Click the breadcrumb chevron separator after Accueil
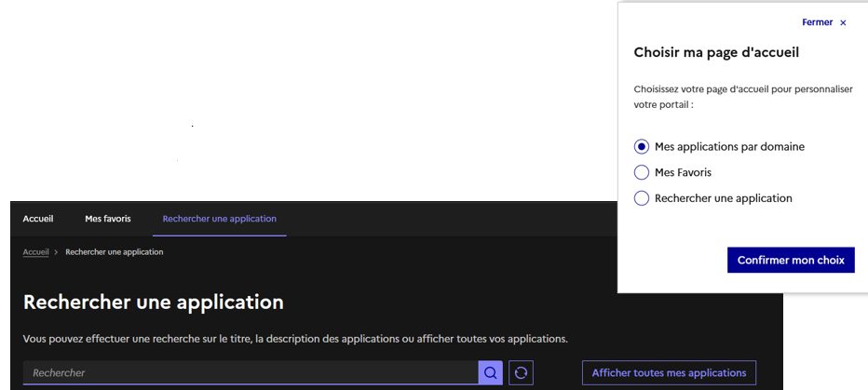Image resolution: width=868 pixels, height=390 pixels. click(x=57, y=252)
